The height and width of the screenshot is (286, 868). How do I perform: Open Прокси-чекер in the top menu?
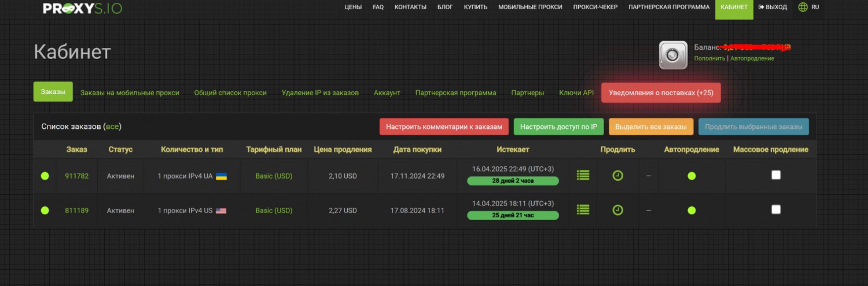pyautogui.click(x=595, y=8)
